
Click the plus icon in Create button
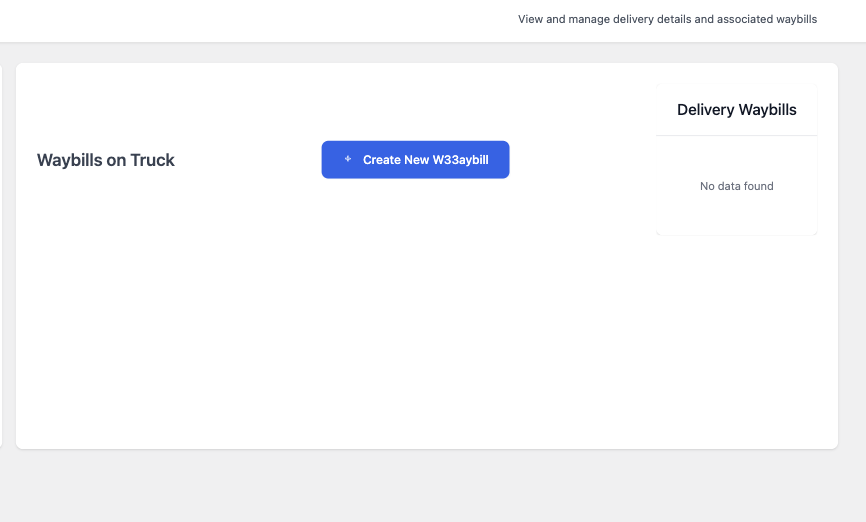point(348,159)
